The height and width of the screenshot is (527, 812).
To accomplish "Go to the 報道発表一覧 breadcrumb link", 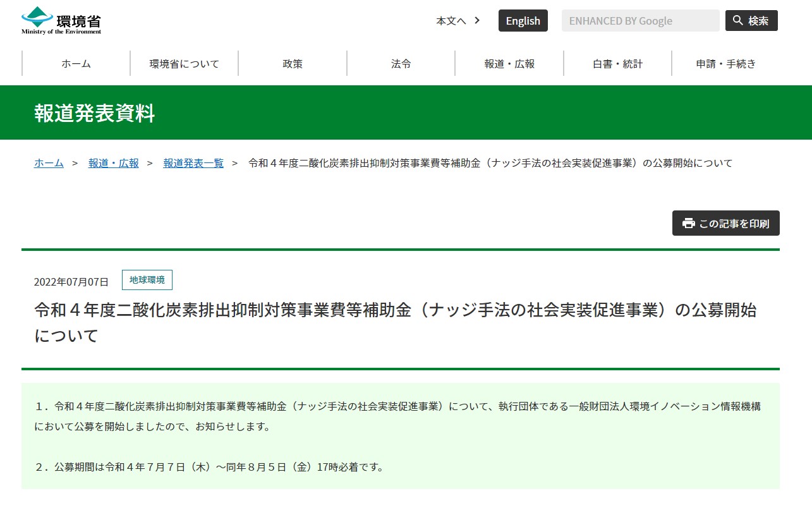I will 193,163.
